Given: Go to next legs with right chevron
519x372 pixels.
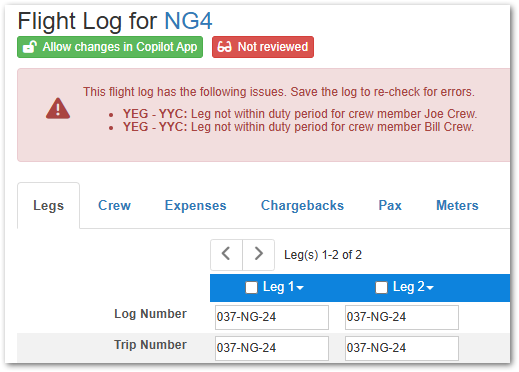Looking at the screenshot, I should 259,254.
